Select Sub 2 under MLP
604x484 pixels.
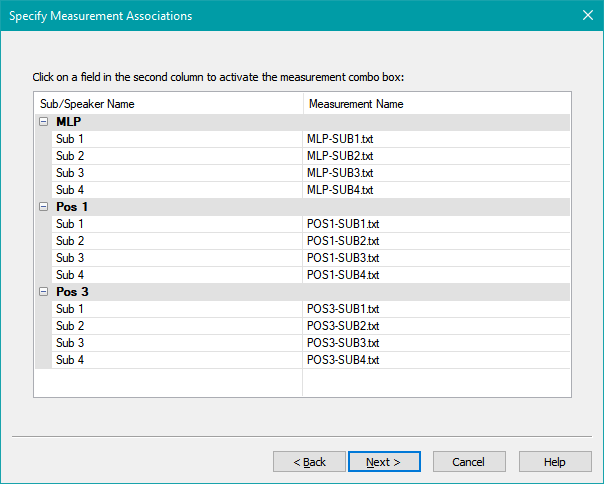[x=177, y=156]
